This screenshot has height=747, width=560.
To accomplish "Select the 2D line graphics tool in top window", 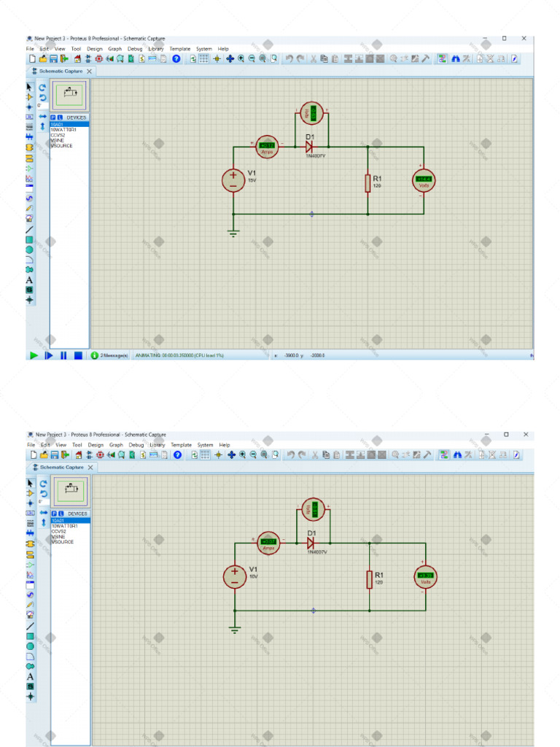I will click(29, 229).
